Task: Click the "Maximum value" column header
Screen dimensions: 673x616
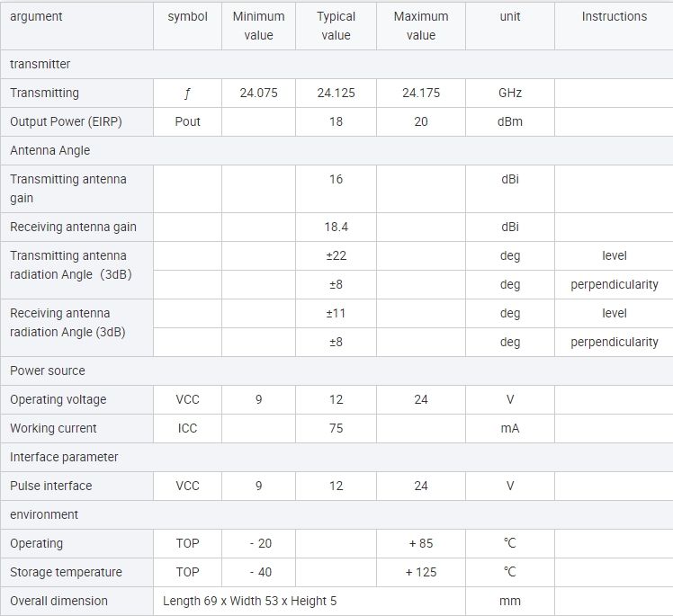Action: (420, 26)
